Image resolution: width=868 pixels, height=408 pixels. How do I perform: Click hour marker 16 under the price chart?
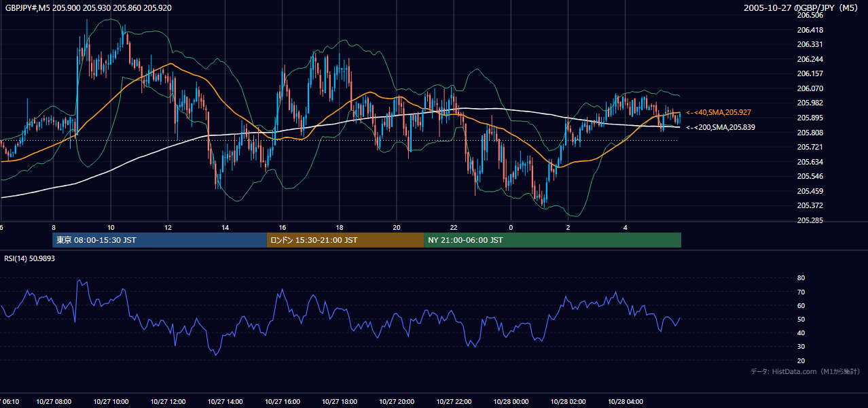pos(283,228)
